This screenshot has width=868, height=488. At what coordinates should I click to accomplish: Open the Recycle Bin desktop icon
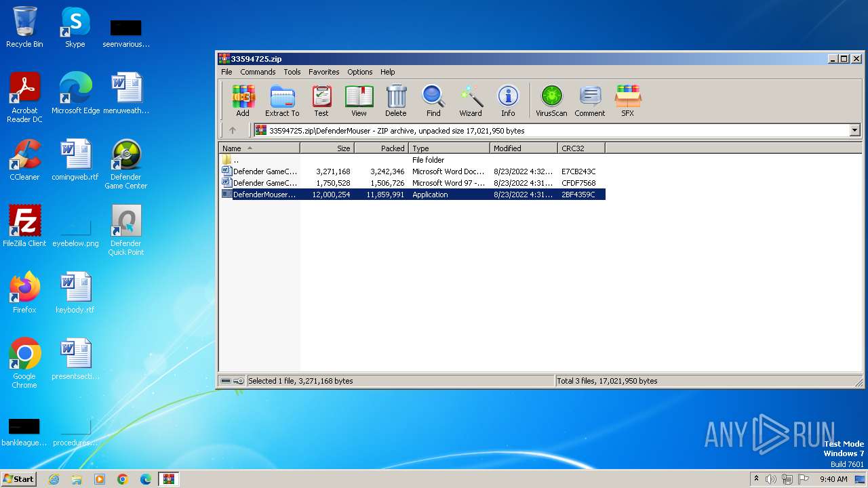click(x=24, y=27)
